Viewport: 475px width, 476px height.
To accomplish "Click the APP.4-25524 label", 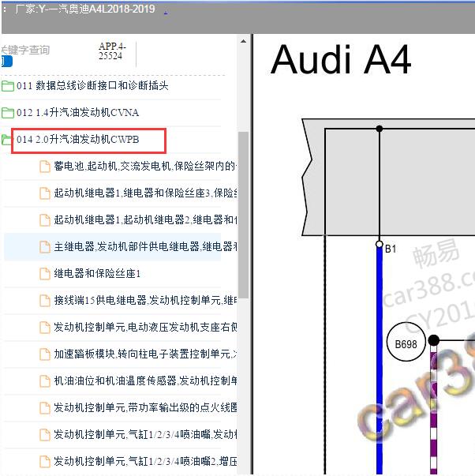I will 112,51.
